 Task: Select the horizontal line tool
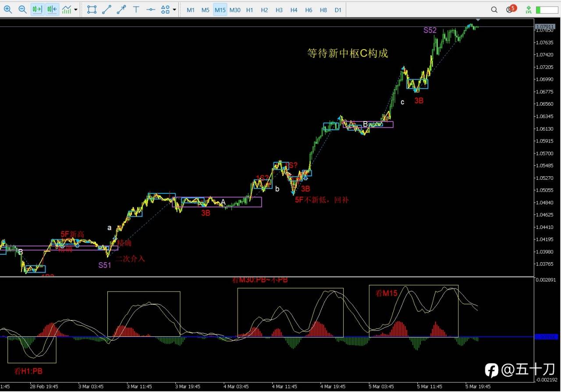coord(151,9)
